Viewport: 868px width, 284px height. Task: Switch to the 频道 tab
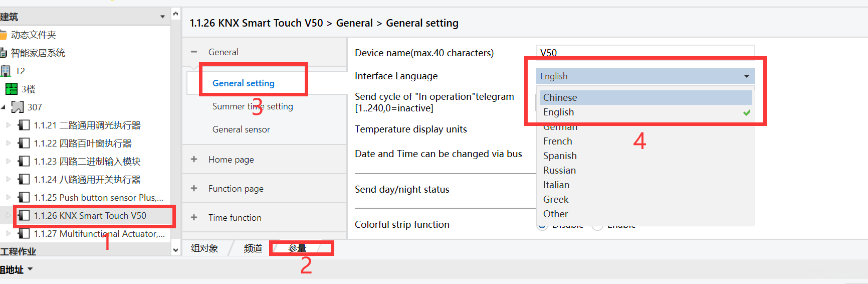(x=253, y=248)
